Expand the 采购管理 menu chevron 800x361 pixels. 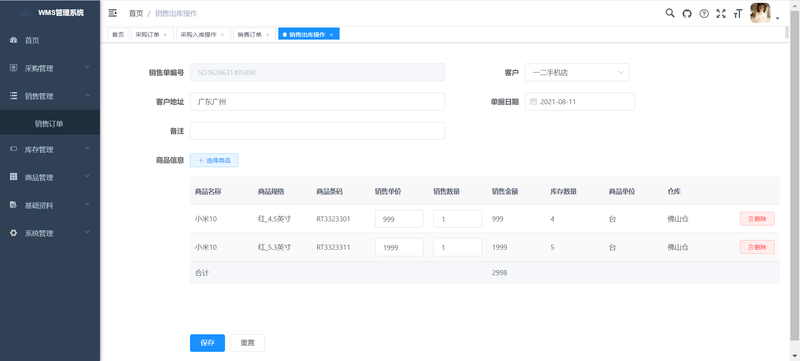click(87, 67)
